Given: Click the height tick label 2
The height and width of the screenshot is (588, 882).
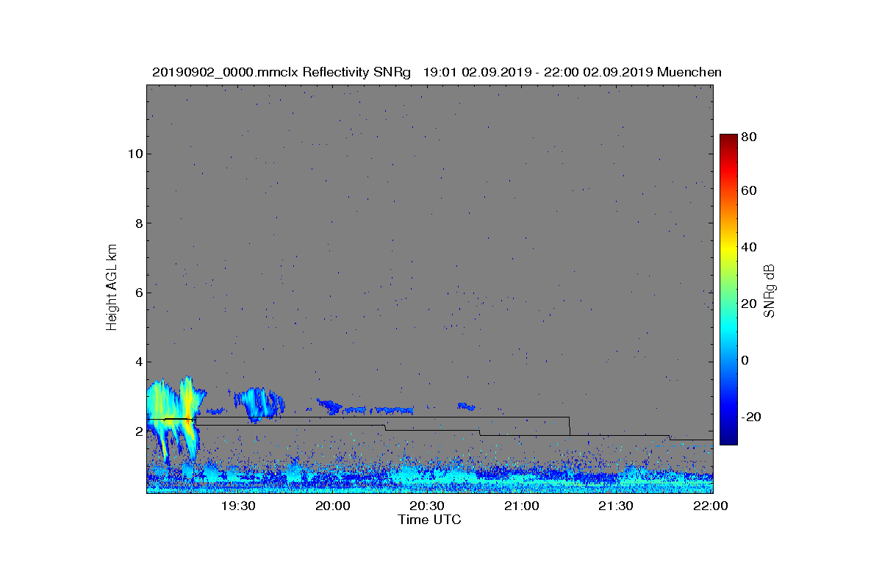Looking at the screenshot, I should (137, 431).
